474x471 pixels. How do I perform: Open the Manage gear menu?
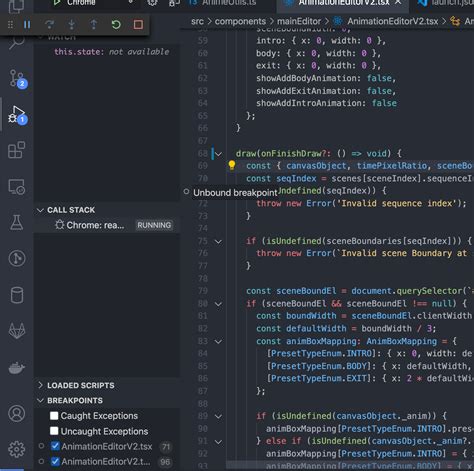tap(17, 449)
